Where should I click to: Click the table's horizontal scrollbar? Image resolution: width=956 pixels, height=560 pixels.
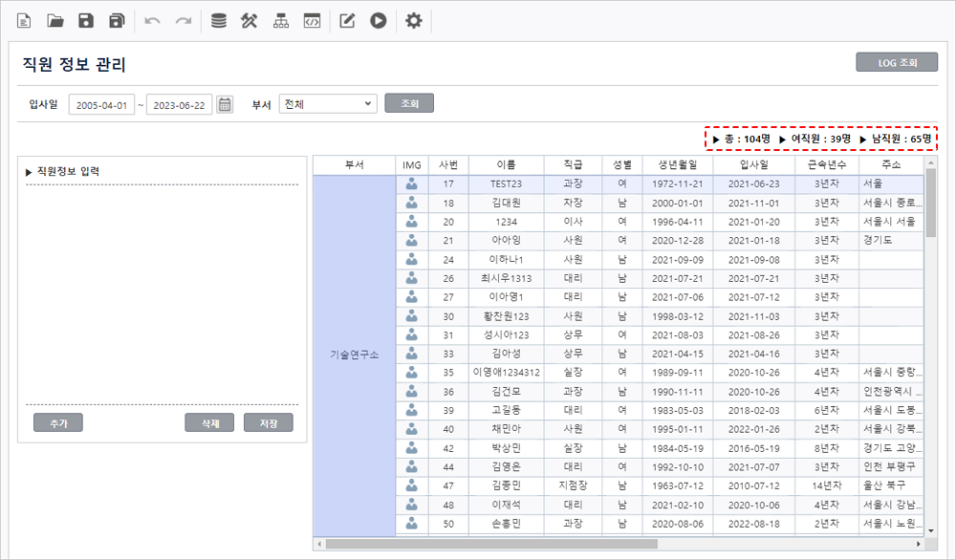pyautogui.click(x=490, y=544)
